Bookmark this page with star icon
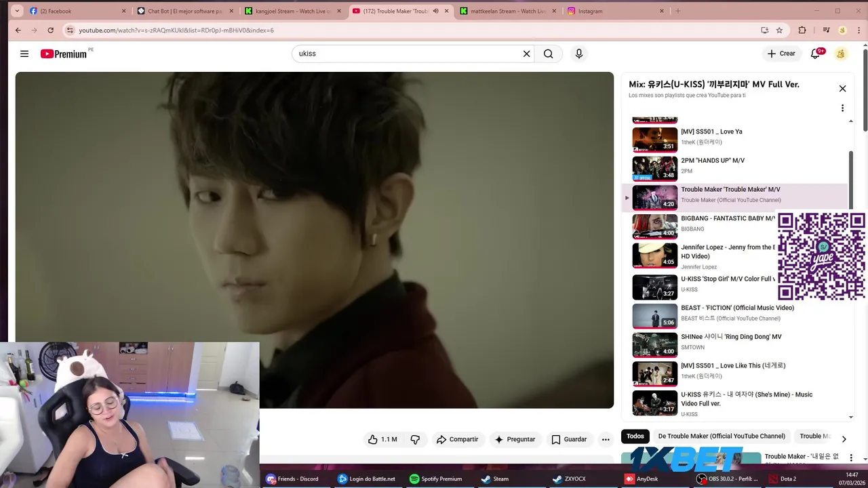 pyautogui.click(x=779, y=30)
